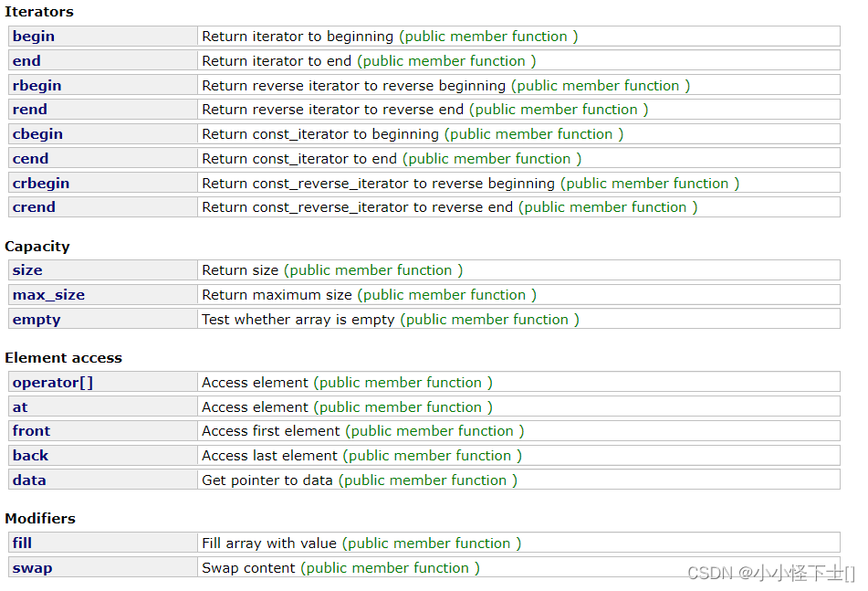Open the fill function link
The height and width of the screenshot is (591, 868).
[22, 544]
